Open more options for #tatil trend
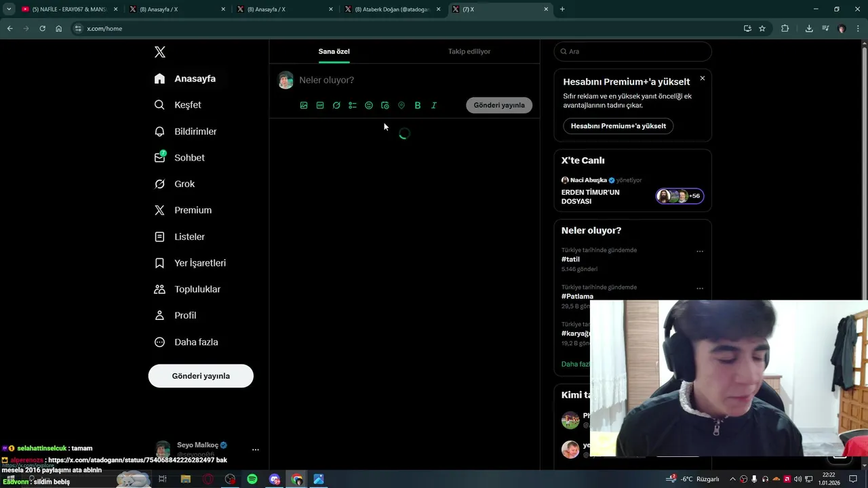The image size is (868, 488). pos(700,251)
